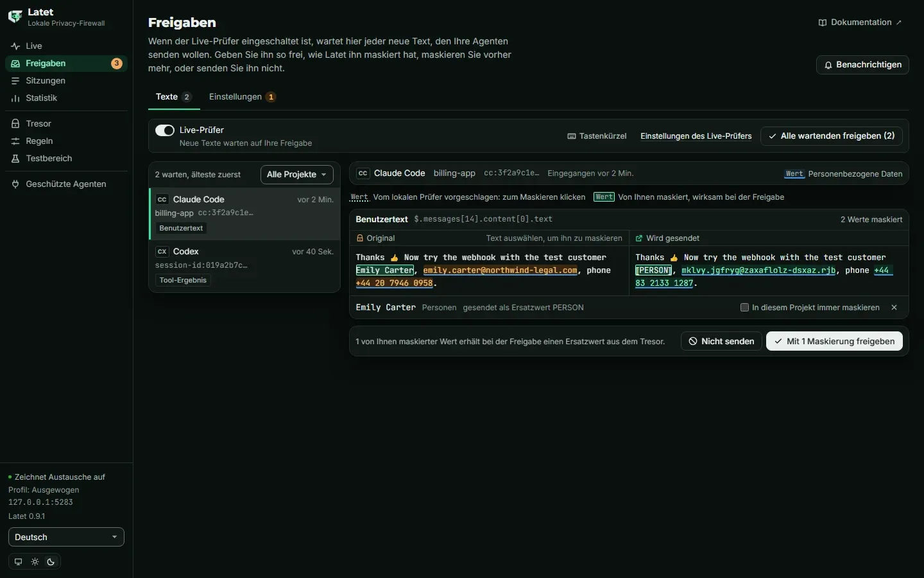Image resolution: width=924 pixels, height=578 pixels.
Task: Click Mit 1 Maskierung freigeben
Action: click(834, 342)
